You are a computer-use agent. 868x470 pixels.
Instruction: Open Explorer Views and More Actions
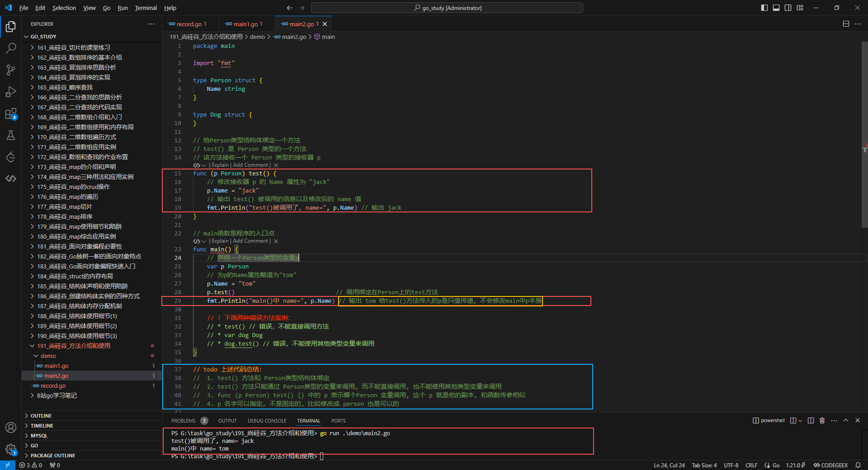tap(151, 24)
